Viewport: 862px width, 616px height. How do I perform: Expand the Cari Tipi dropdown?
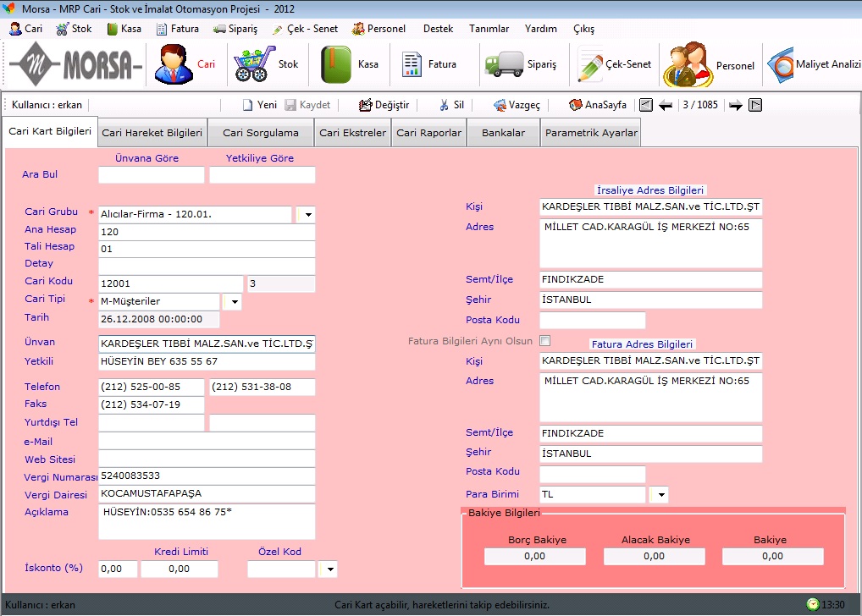click(x=235, y=301)
